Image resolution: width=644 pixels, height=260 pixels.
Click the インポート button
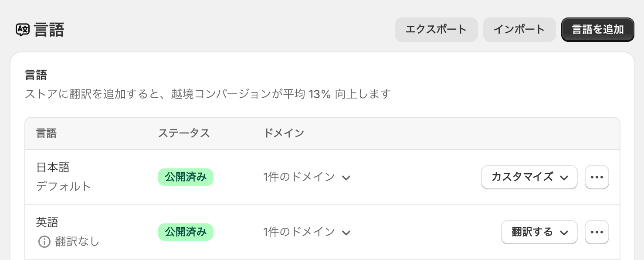point(519,30)
